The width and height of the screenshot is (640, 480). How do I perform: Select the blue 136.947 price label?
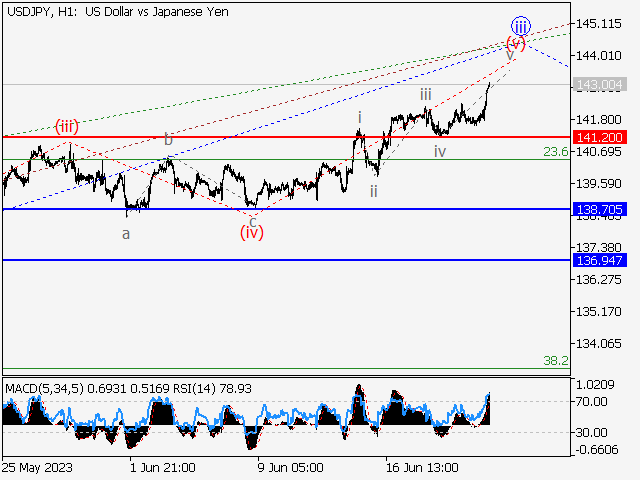coord(600,260)
